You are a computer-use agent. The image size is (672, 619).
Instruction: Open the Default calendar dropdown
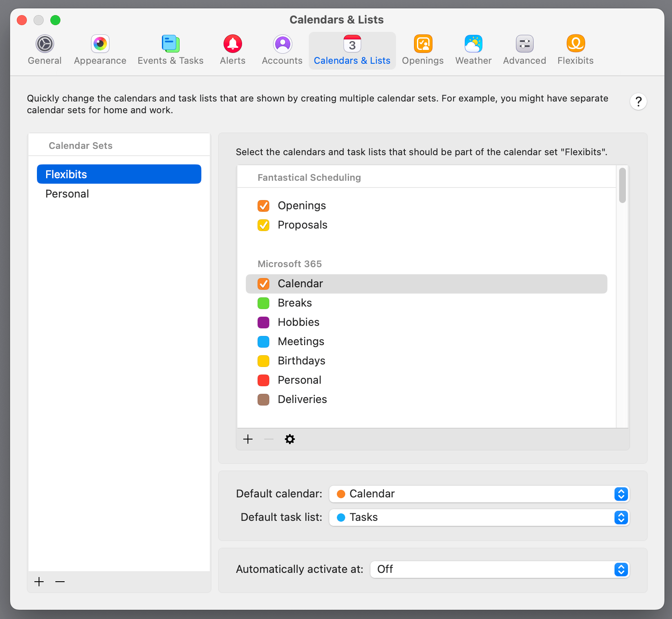coord(479,494)
